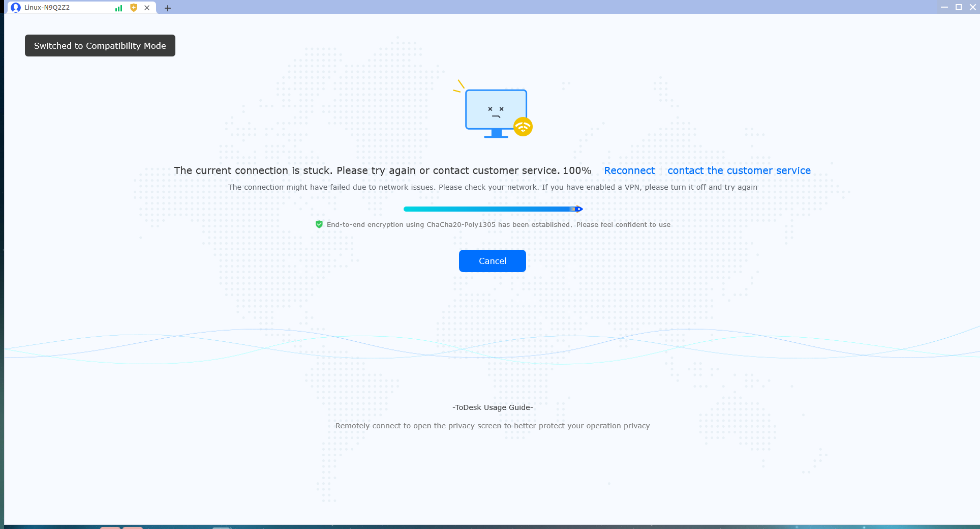
Task: Close the Linux-N9Q2Z2 connection tab
Action: click(147, 8)
